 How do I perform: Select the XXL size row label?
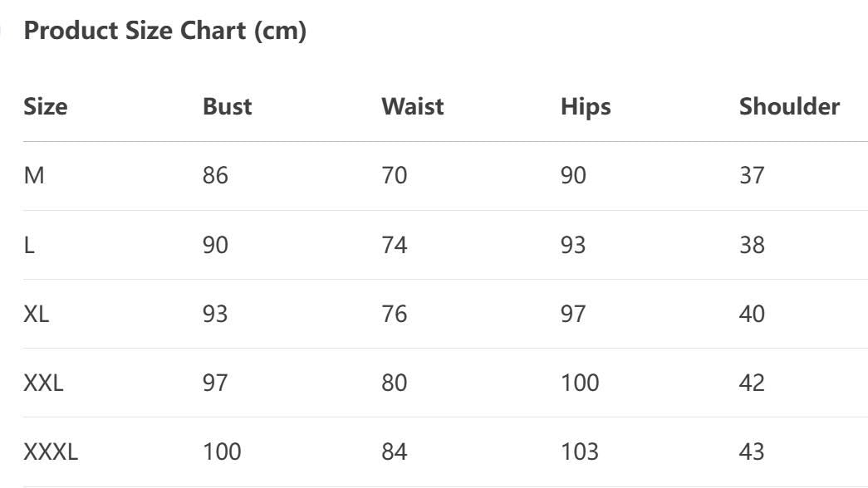[x=43, y=383]
